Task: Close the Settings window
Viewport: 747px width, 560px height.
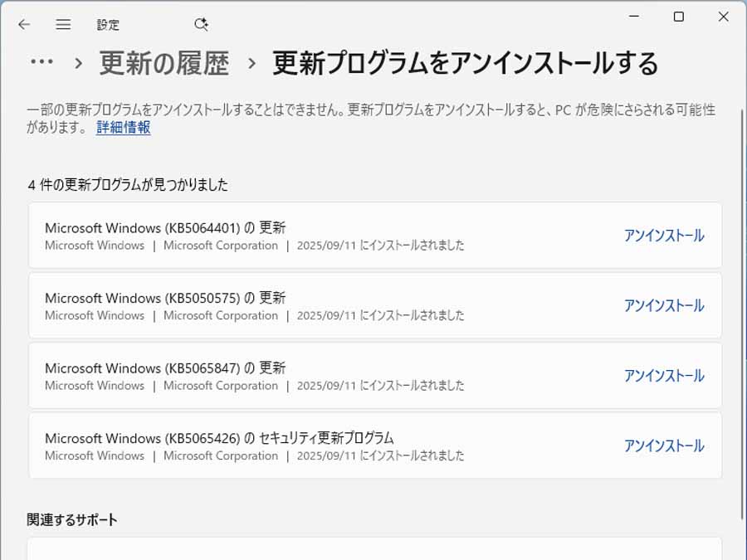Action: 723,16
